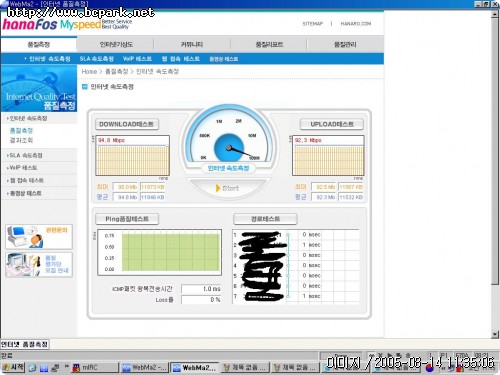The height and width of the screenshot is (375, 500).
Task: Click the 11873 KB download max value
Action: click(x=153, y=187)
